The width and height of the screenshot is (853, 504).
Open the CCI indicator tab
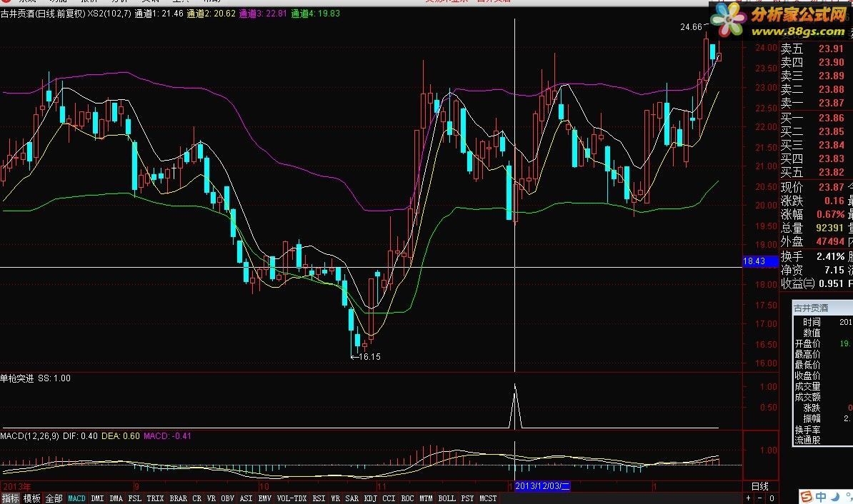389,498
